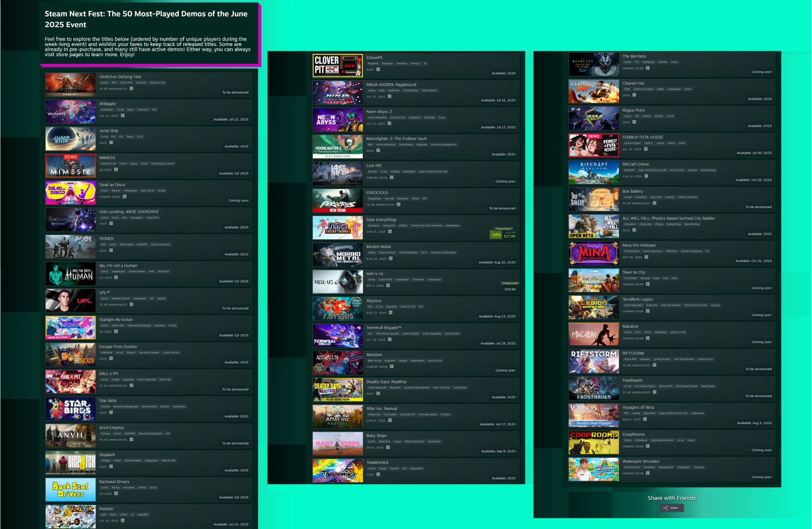Click the Windows icon in the Baby Steps row
Screen dimensions: 812x529
click(x=388, y=447)
